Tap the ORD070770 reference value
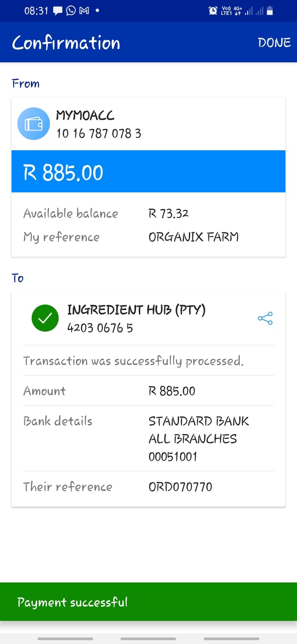Screen dimensions: 297x644 click(180, 487)
